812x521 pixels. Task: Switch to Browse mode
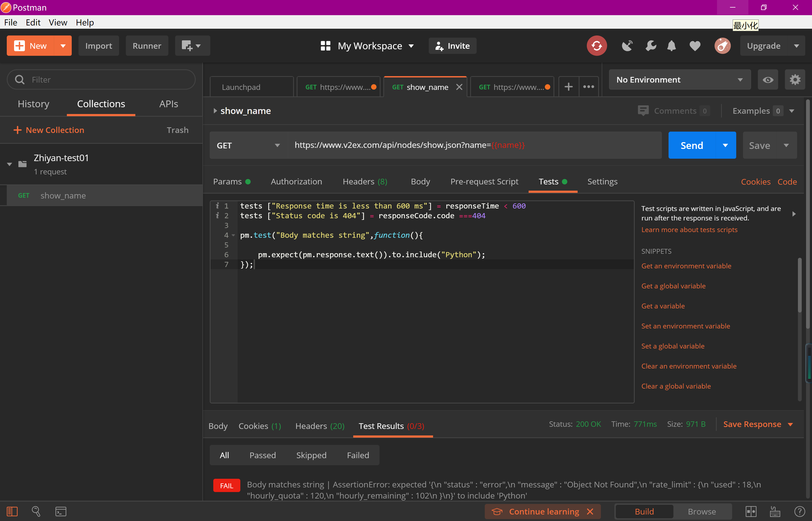point(702,512)
